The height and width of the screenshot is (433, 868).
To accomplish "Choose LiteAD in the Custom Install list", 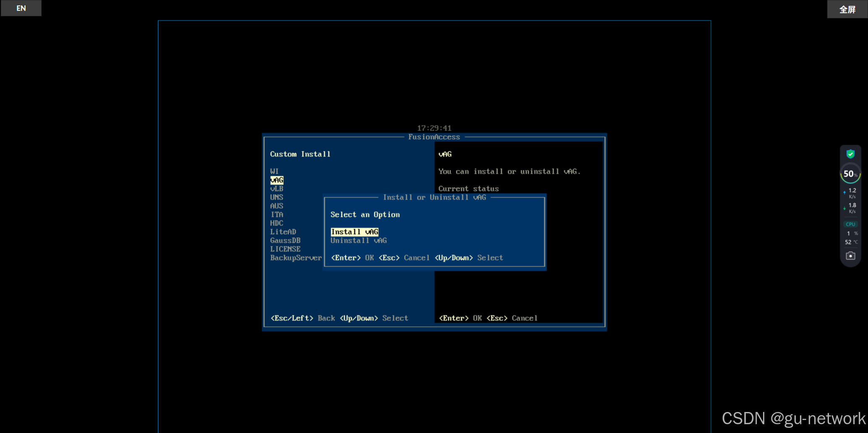I will [283, 232].
